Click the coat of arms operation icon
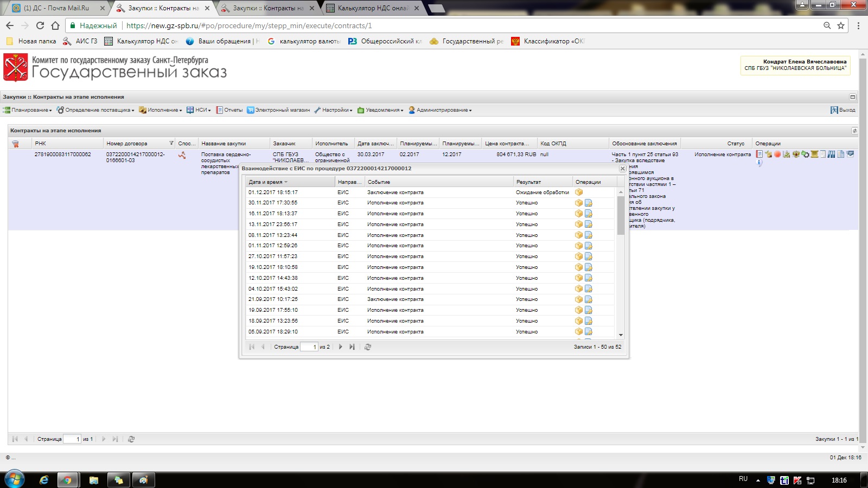The image size is (868, 488). click(x=796, y=155)
